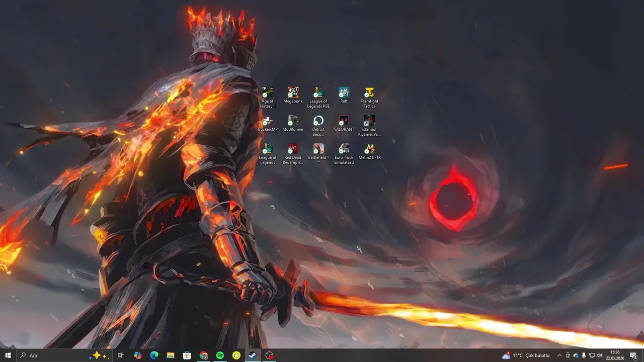
Task: Open network settings from the tray
Action: [592, 355]
